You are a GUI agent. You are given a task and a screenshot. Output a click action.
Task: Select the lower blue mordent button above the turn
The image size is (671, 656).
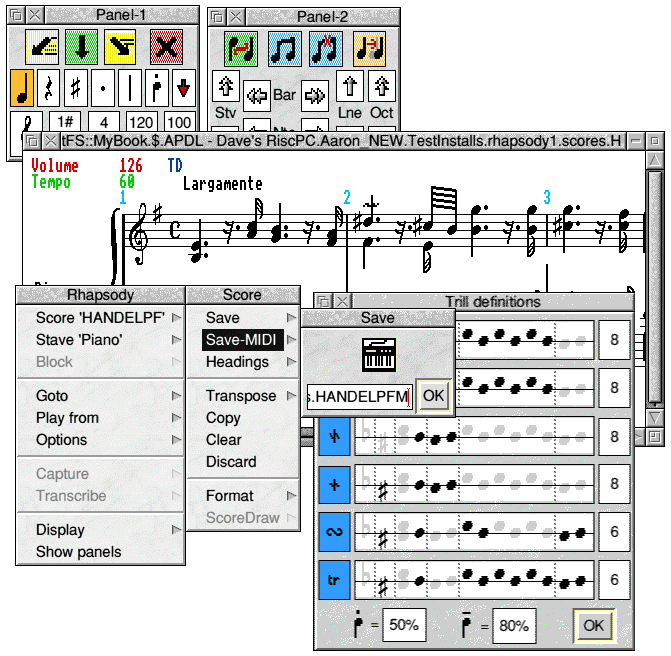click(334, 484)
